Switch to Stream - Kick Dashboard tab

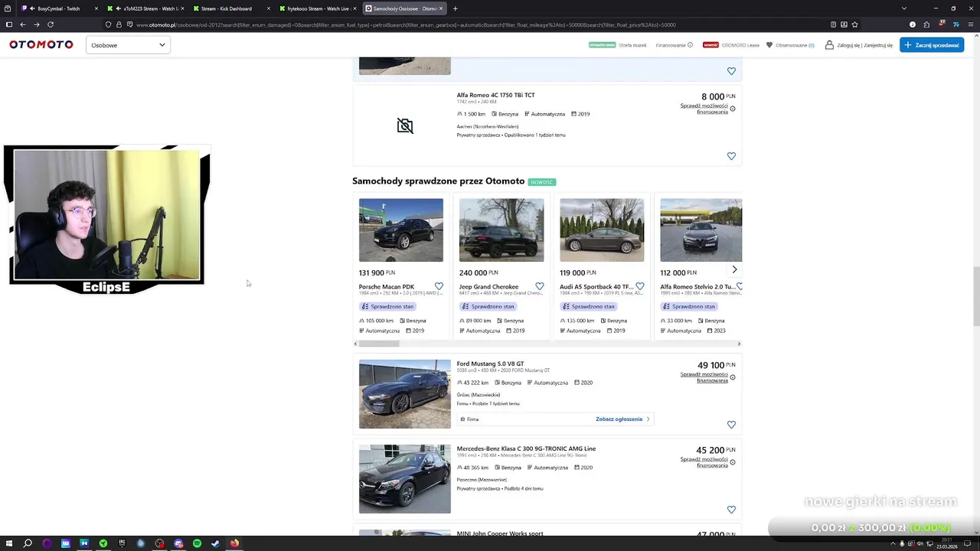pyautogui.click(x=231, y=8)
